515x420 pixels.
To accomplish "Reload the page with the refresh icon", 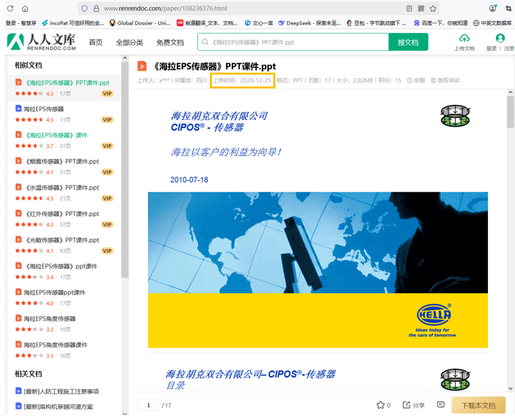I will click(10, 8).
